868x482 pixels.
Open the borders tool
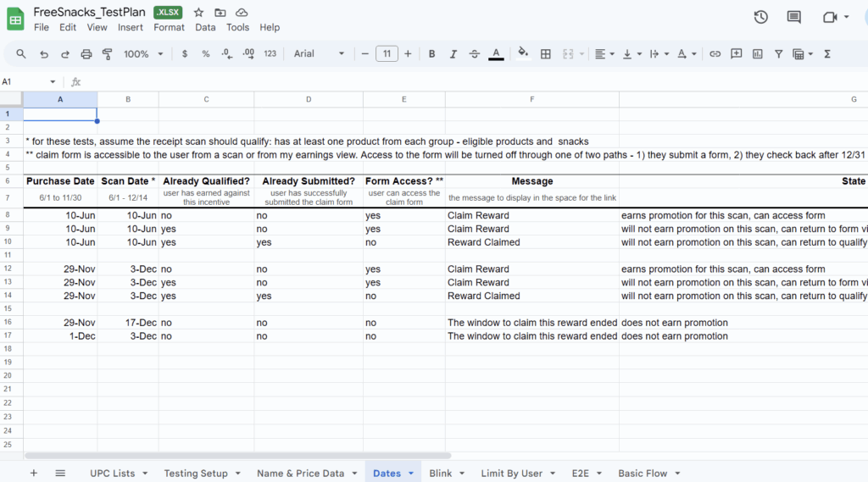click(546, 54)
